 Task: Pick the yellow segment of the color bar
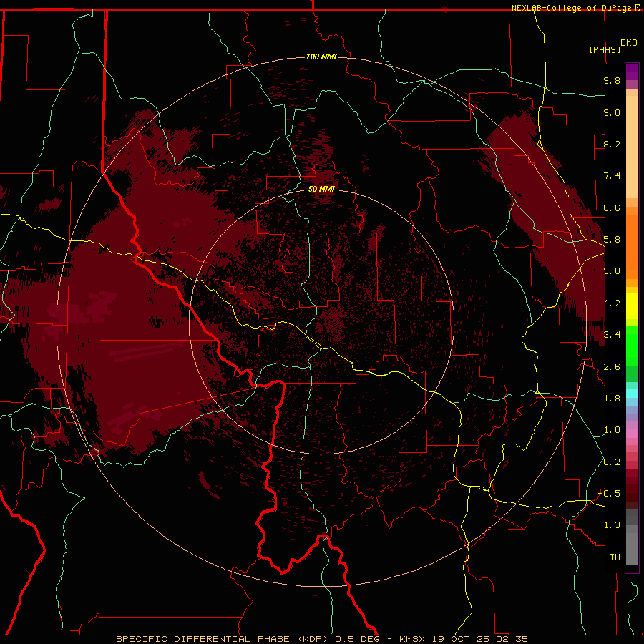pos(632,306)
